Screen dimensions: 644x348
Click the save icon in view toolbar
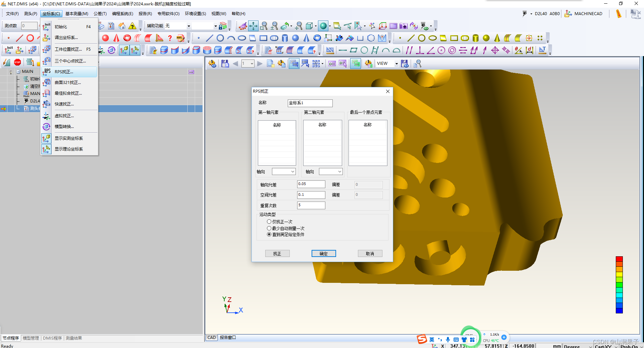click(225, 63)
